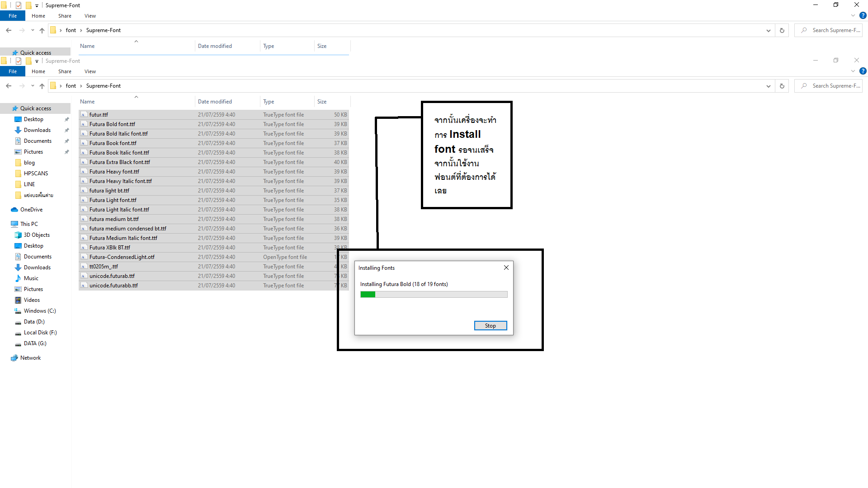Click pinned Documents under Quick access
Viewport: 868px width, 488px height.
38,141
